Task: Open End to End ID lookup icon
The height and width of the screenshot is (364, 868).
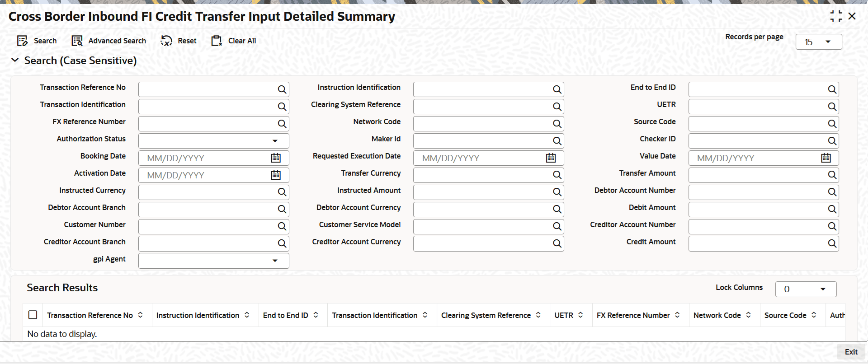Action: tap(832, 89)
